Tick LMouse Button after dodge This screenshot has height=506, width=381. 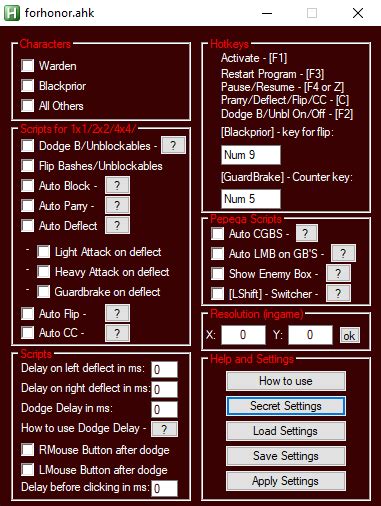click(x=27, y=470)
